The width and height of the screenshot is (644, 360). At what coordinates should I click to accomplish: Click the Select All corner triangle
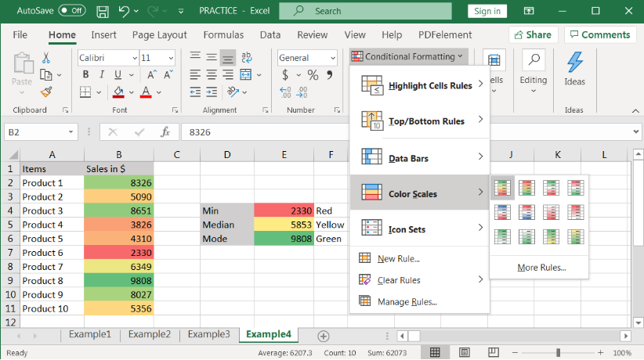pyautogui.click(x=13, y=155)
